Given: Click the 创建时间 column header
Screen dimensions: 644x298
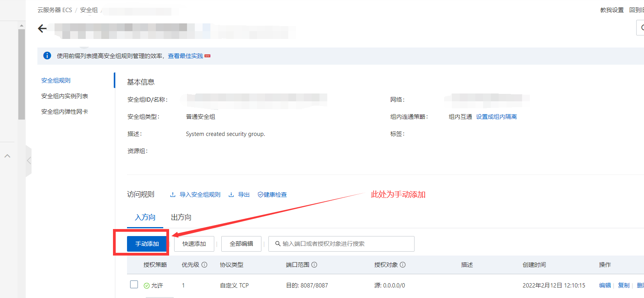Looking at the screenshot, I should (534, 265).
